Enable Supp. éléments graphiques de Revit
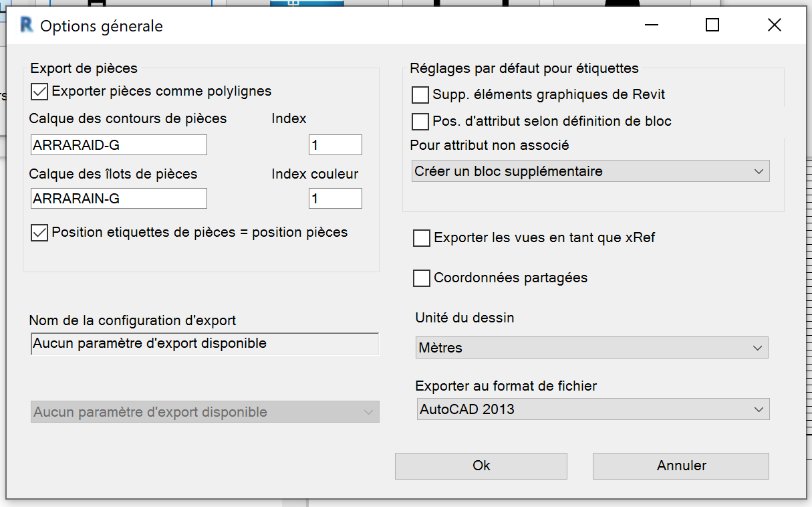Image resolution: width=812 pixels, height=507 pixels. pyautogui.click(x=420, y=95)
